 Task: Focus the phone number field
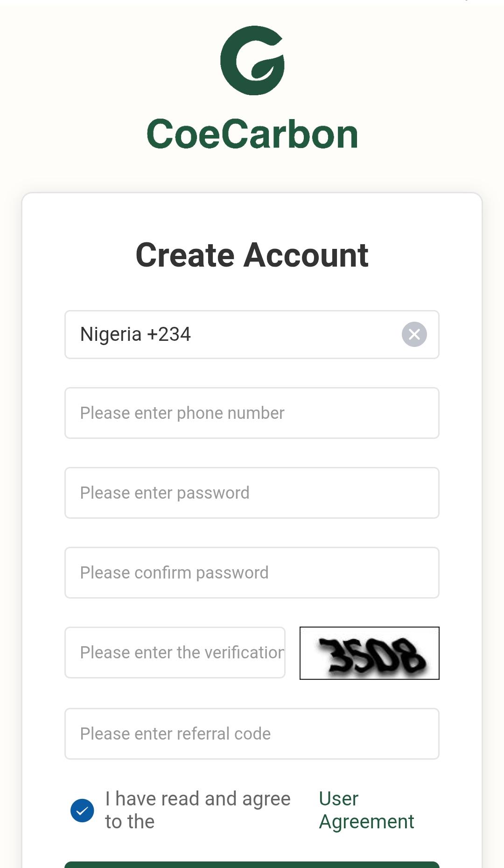pyautogui.click(x=252, y=413)
